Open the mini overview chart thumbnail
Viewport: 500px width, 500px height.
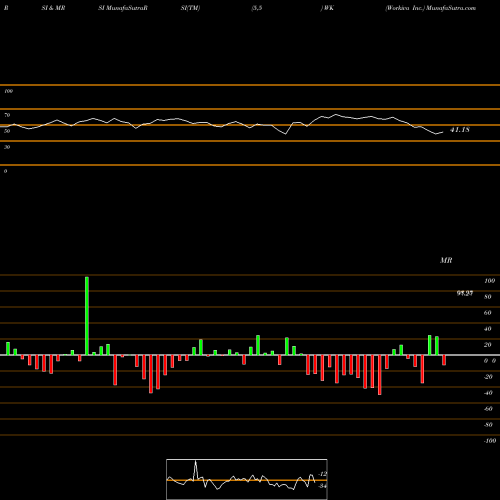247,479
